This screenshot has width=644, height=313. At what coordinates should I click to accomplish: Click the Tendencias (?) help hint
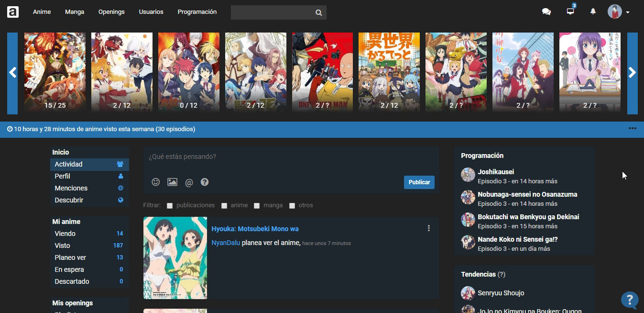[502, 274]
